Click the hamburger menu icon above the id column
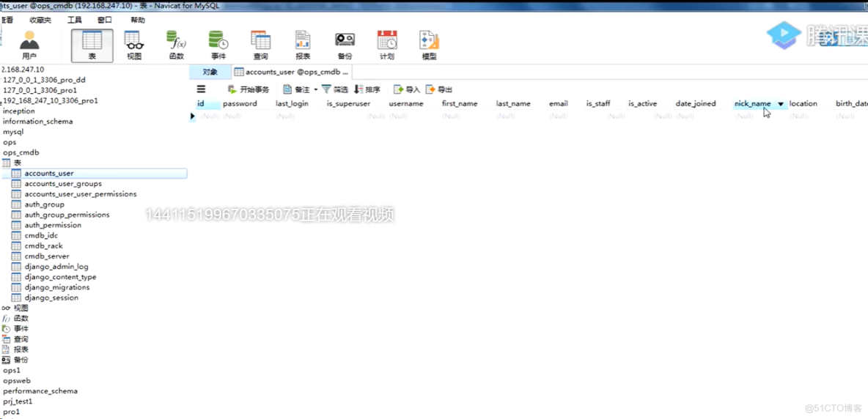The width and height of the screenshot is (868, 419). tap(201, 89)
